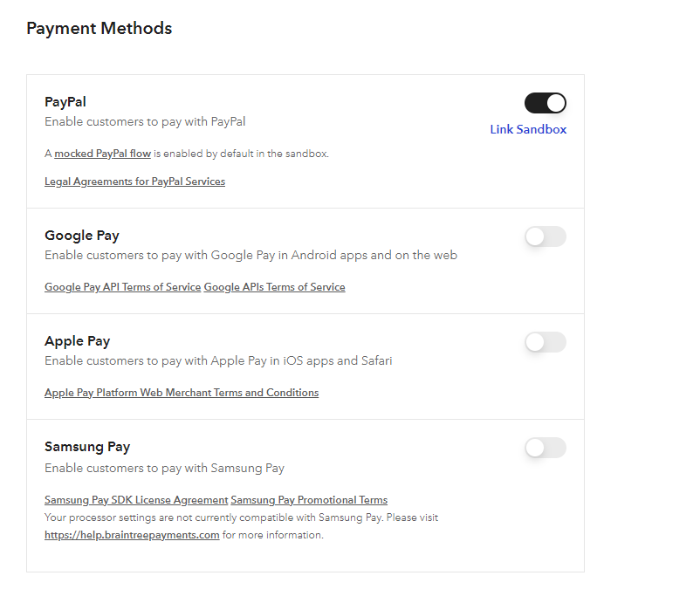Viewport: 700px width, 610px height.
Task: Open Legal Agreements for PayPal Services
Action: coord(134,182)
